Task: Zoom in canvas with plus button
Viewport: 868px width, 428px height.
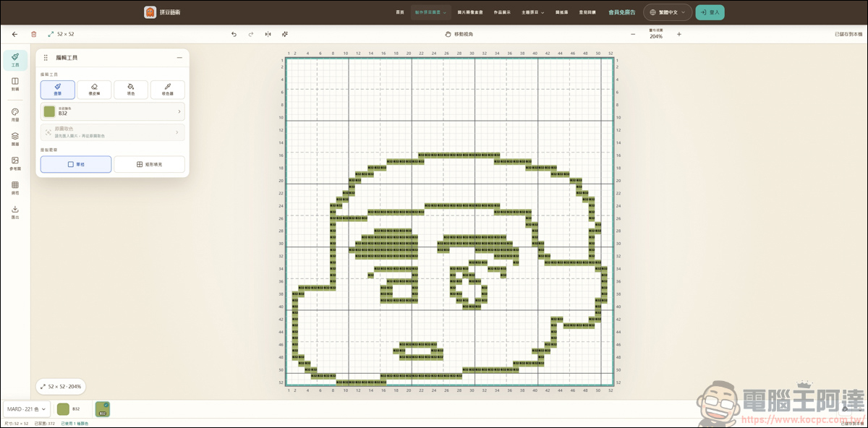Action: [x=678, y=34]
